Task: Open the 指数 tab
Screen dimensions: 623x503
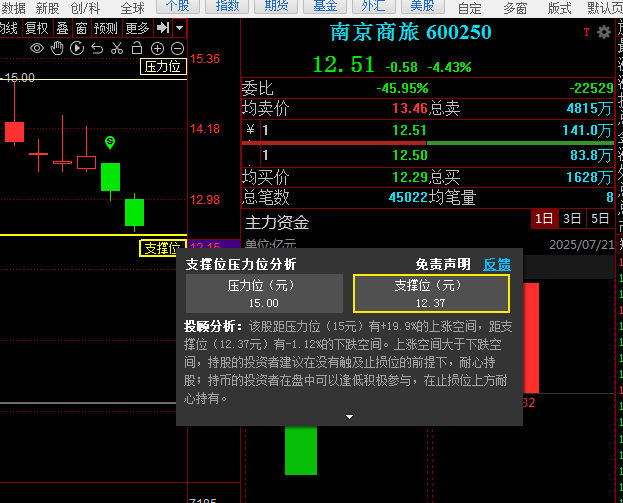Action: click(227, 6)
